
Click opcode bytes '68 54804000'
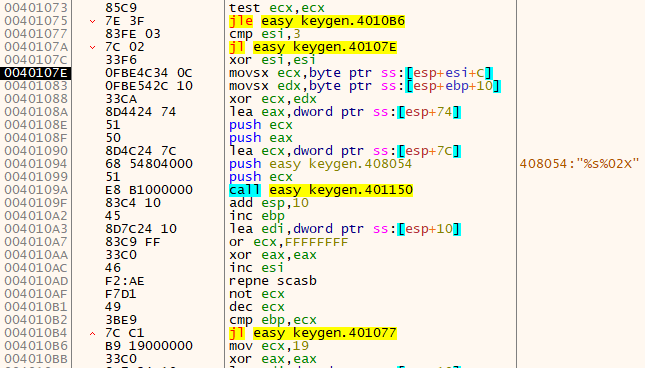tap(149, 164)
